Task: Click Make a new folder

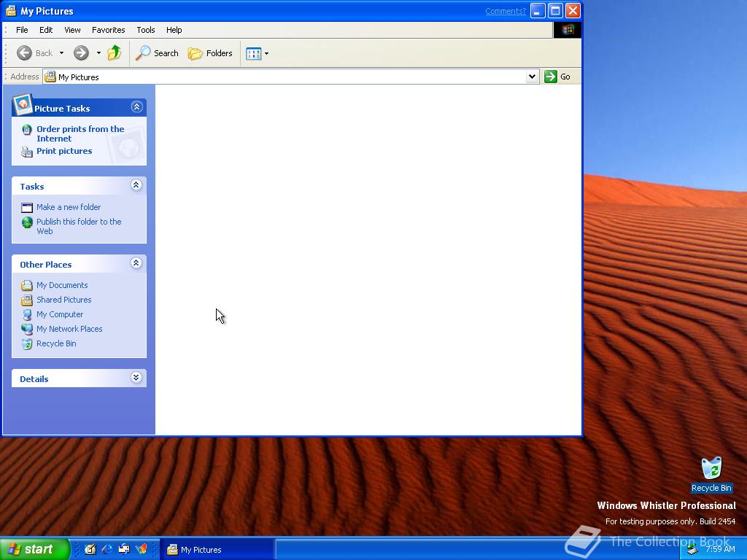Action: (69, 207)
